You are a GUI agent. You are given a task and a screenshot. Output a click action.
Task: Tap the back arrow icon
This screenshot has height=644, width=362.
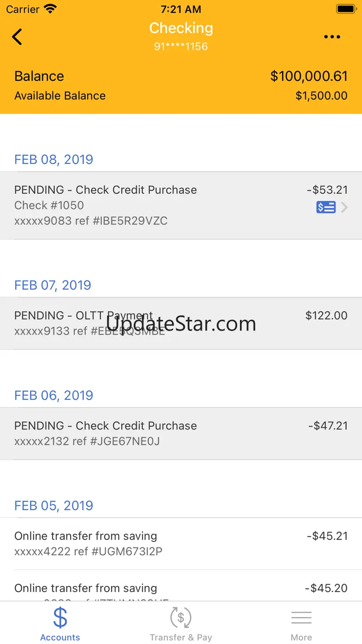tap(17, 37)
